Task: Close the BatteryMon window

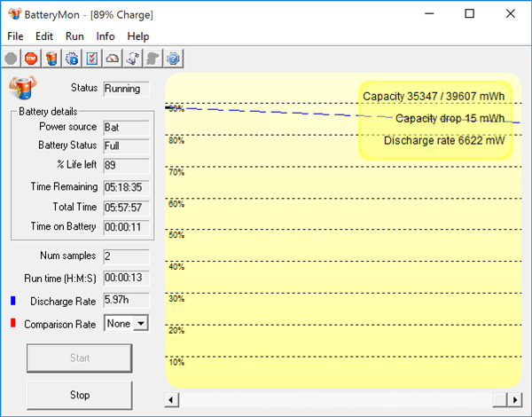Action: tap(511, 14)
